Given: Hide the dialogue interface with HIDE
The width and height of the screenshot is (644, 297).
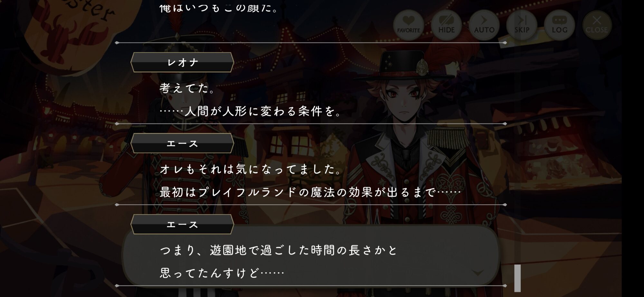Looking at the screenshot, I should [446, 25].
